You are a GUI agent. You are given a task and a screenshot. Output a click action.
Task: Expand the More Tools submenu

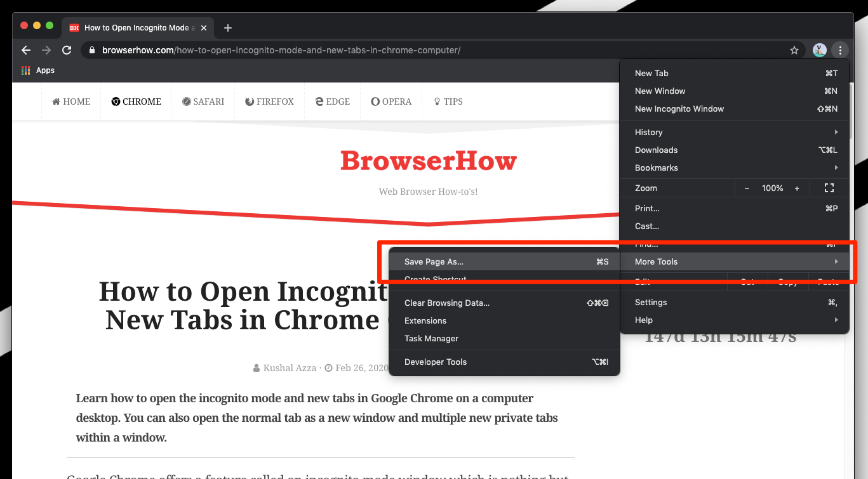tap(735, 261)
